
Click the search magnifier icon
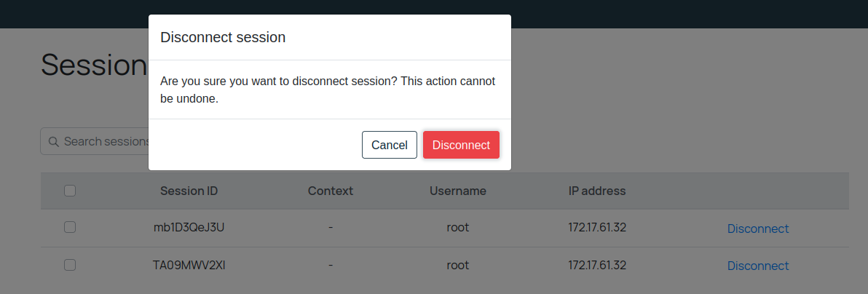coord(53,141)
